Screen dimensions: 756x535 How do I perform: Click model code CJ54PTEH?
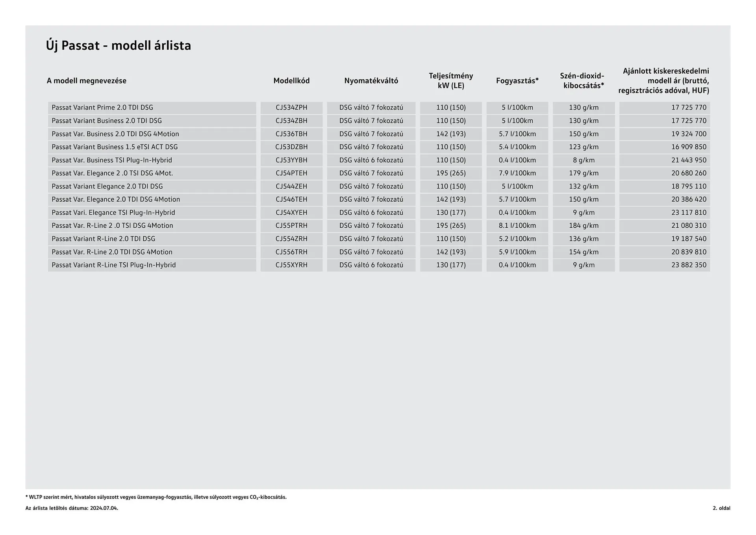coord(291,173)
